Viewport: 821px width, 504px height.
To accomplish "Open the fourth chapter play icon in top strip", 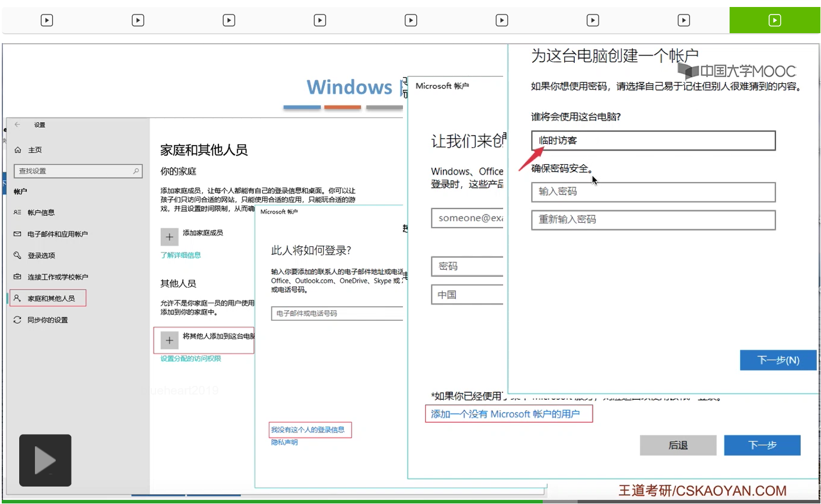I will point(320,20).
